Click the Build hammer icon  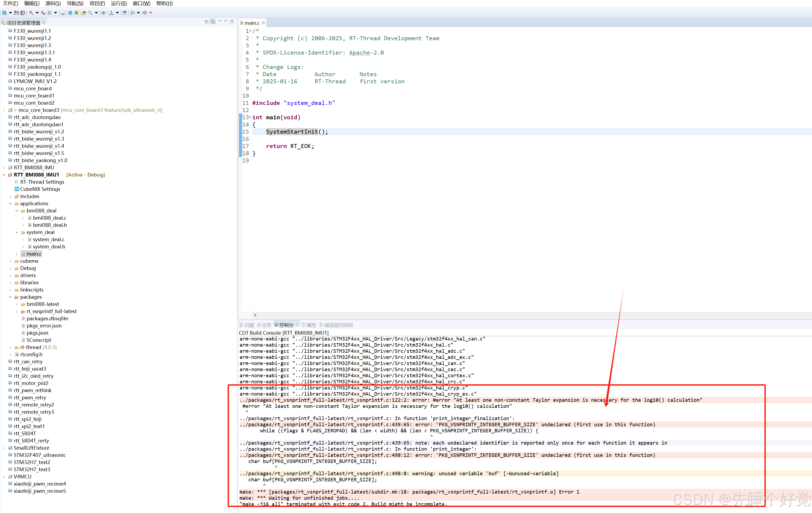(x=31, y=13)
